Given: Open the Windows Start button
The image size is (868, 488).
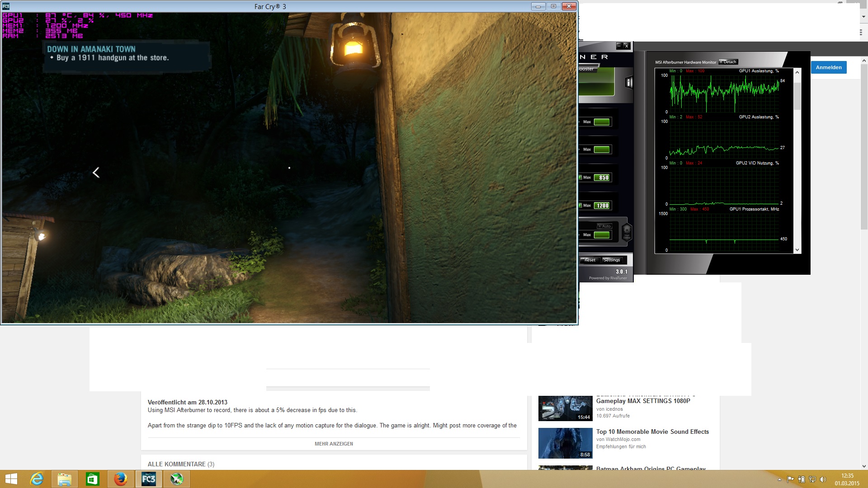Looking at the screenshot, I should click(11, 479).
